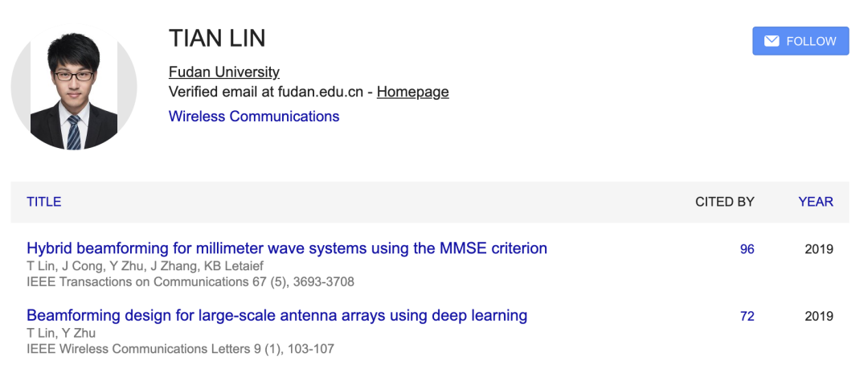Click the envelope icon on the Follow button

pos(771,41)
